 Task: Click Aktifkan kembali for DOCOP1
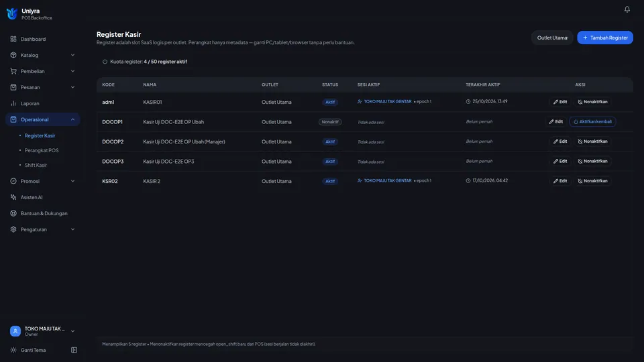[592, 121]
